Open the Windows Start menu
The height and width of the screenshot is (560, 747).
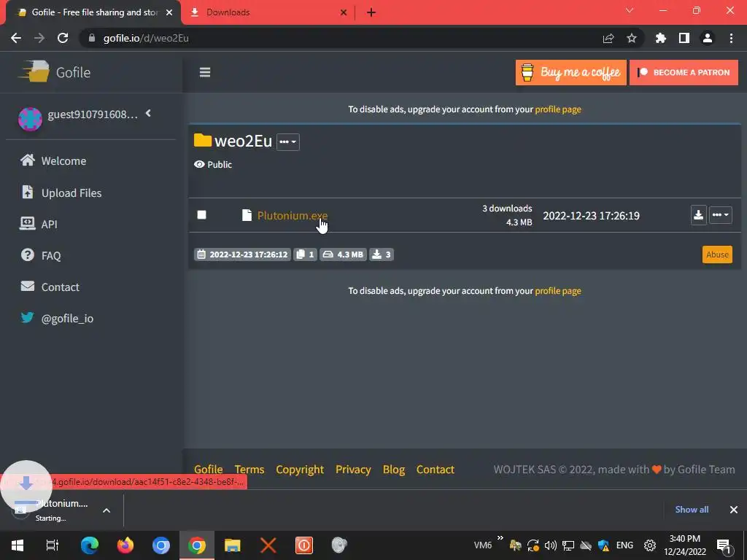click(18, 545)
